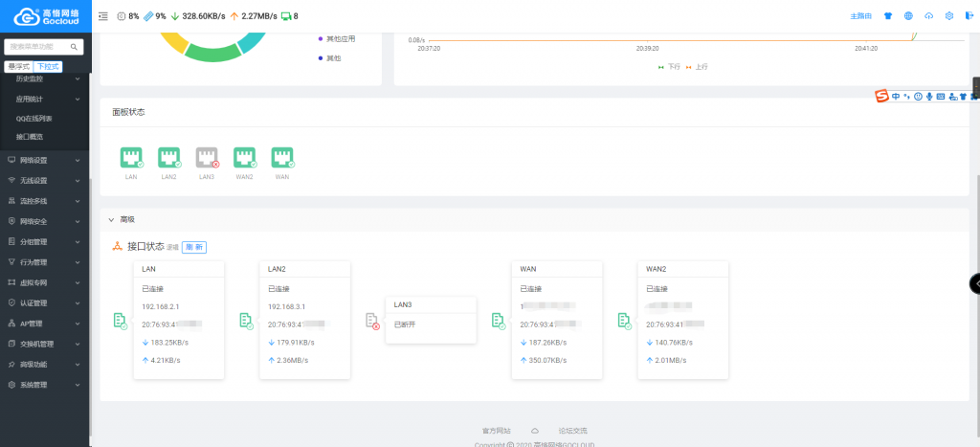Open QQ在线列表 in the sidebar

tap(34, 118)
